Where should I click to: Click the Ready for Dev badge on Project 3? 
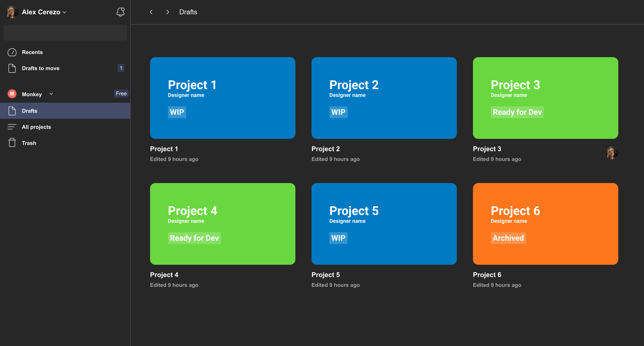click(x=517, y=112)
